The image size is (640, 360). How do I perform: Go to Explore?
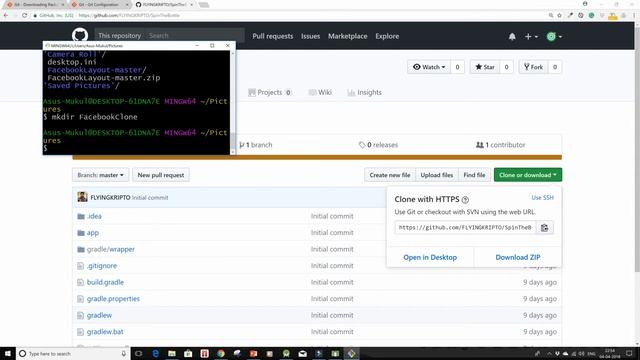click(x=387, y=36)
